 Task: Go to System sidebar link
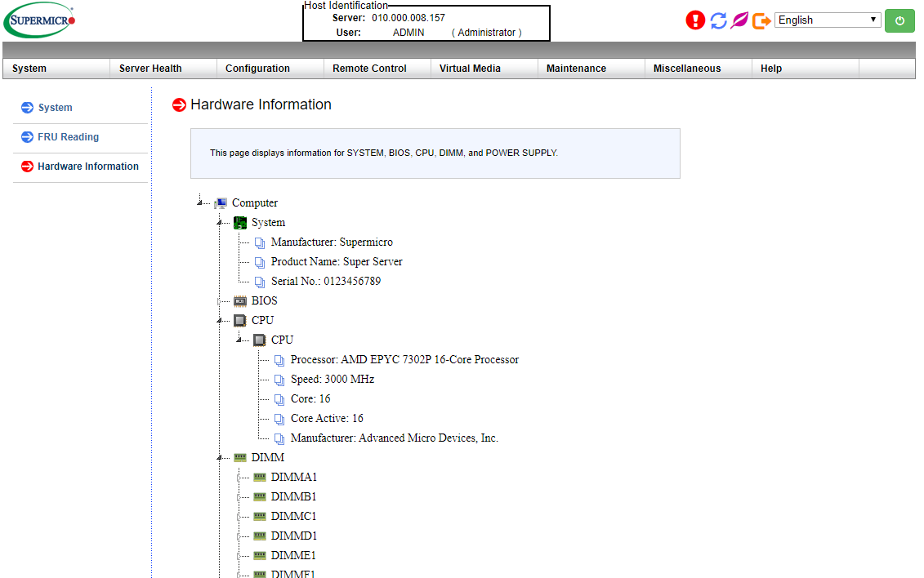click(56, 108)
